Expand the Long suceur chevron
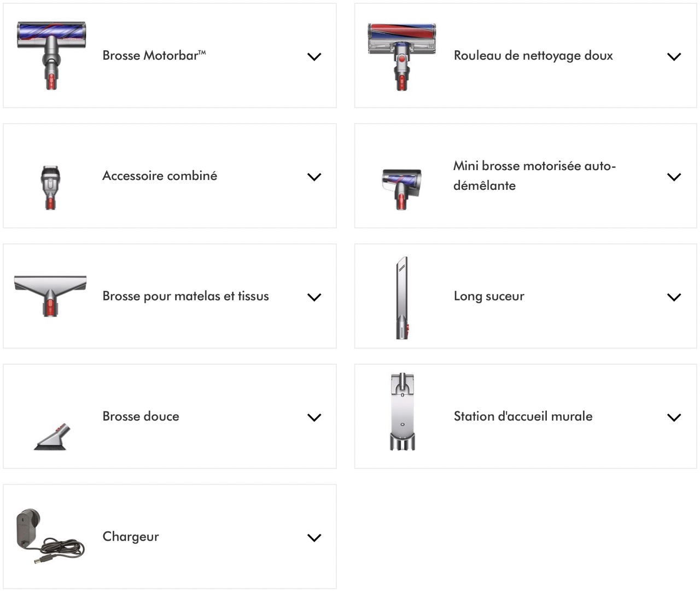The image size is (700, 593). (x=674, y=297)
